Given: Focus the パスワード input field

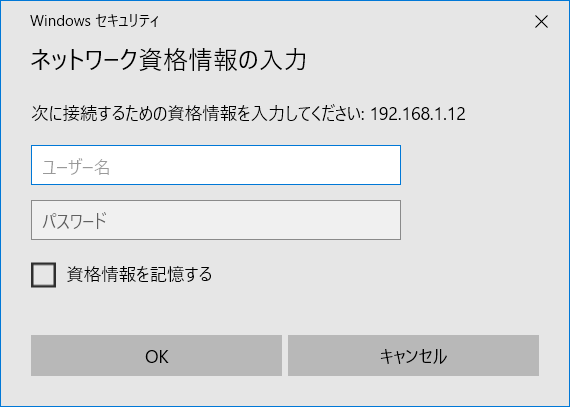Looking at the screenshot, I should click(216, 220).
